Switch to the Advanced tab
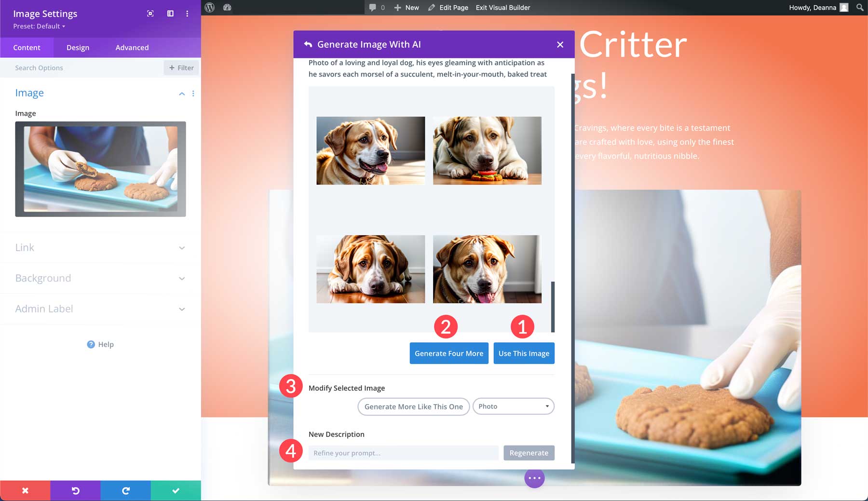Viewport: 868px width, 501px height. coord(132,47)
